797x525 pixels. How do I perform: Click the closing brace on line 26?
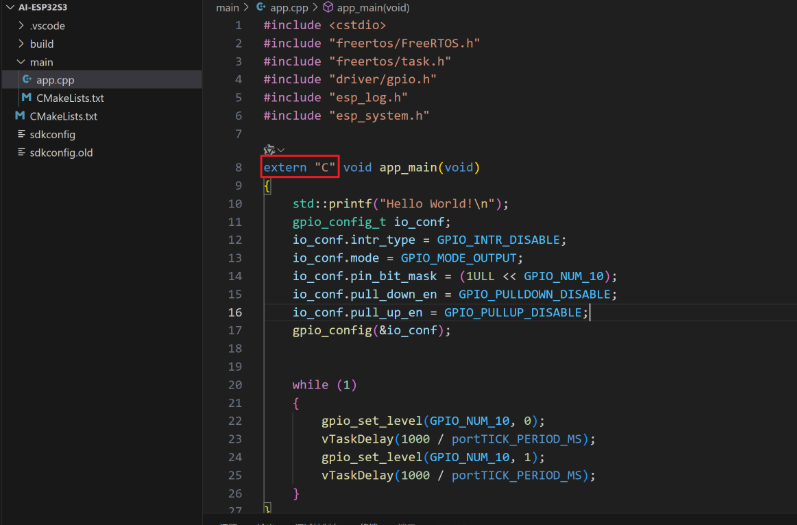296,493
